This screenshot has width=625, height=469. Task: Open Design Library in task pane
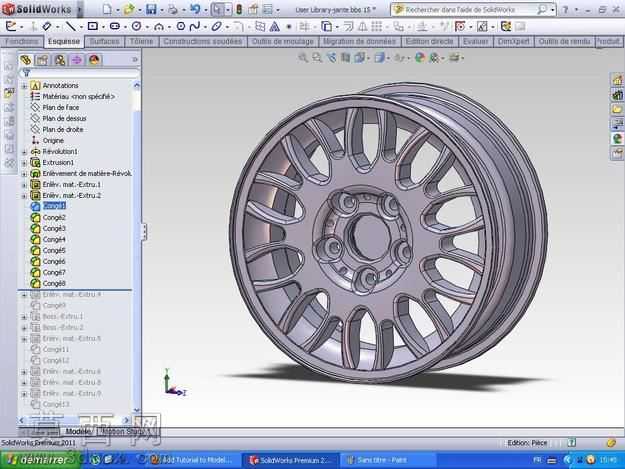click(x=617, y=94)
